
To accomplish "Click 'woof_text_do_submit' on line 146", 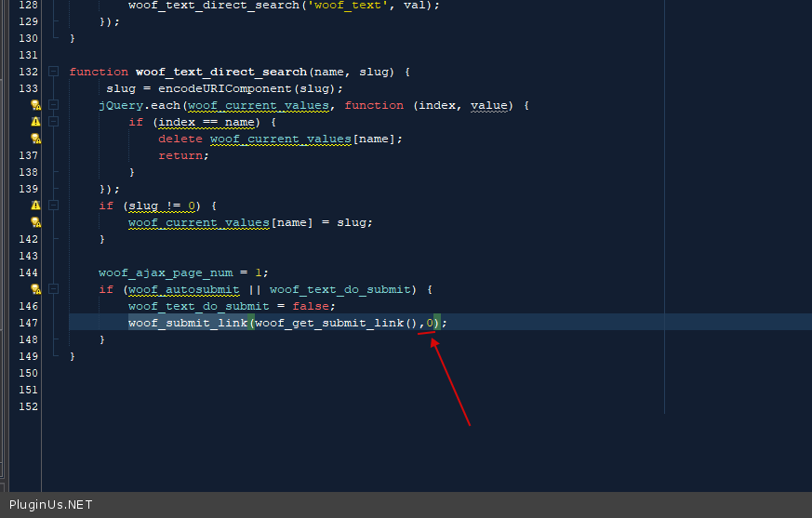I will pyautogui.click(x=199, y=306).
